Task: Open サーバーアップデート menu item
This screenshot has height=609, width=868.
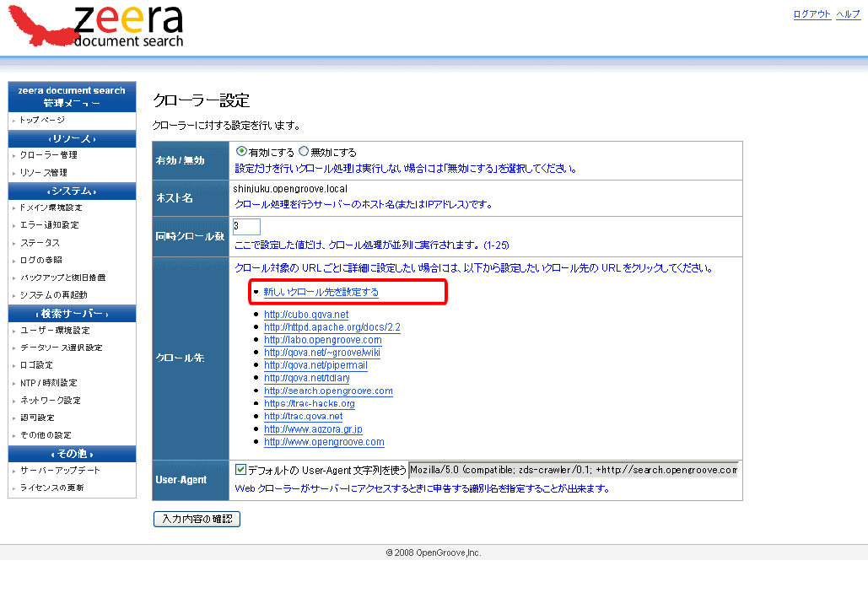Action: [x=60, y=470]
